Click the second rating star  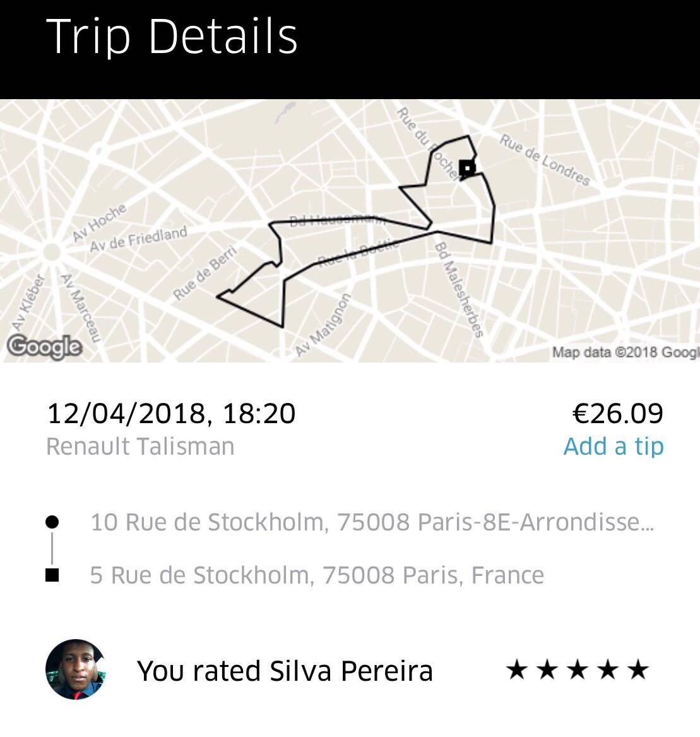pyautogui.click(x=547, y=669)
